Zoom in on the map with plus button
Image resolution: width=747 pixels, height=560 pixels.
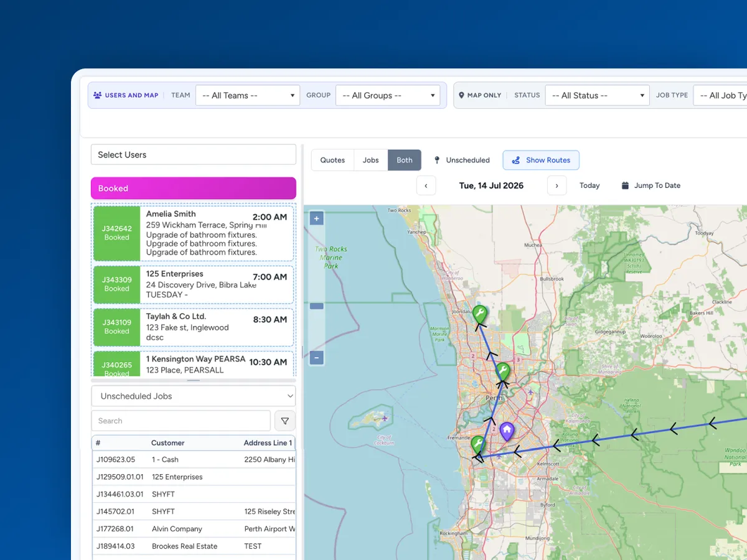pos(317,218)
